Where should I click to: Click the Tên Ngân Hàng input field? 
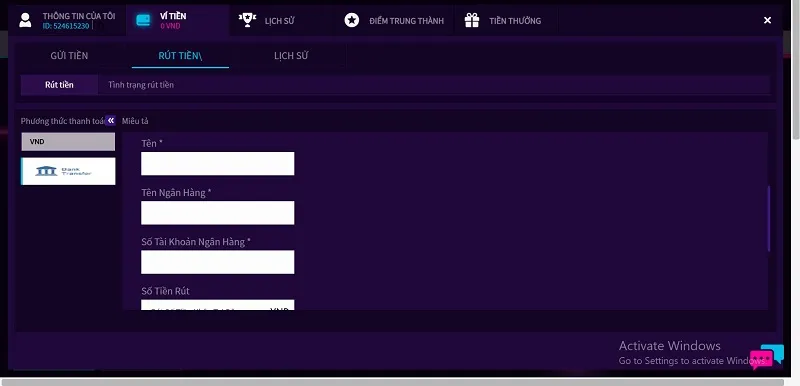(x=218, y=213)
